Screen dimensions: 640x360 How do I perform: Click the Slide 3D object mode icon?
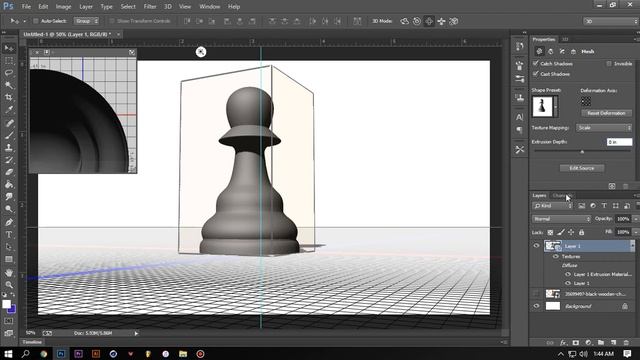(x=441, y=21)
